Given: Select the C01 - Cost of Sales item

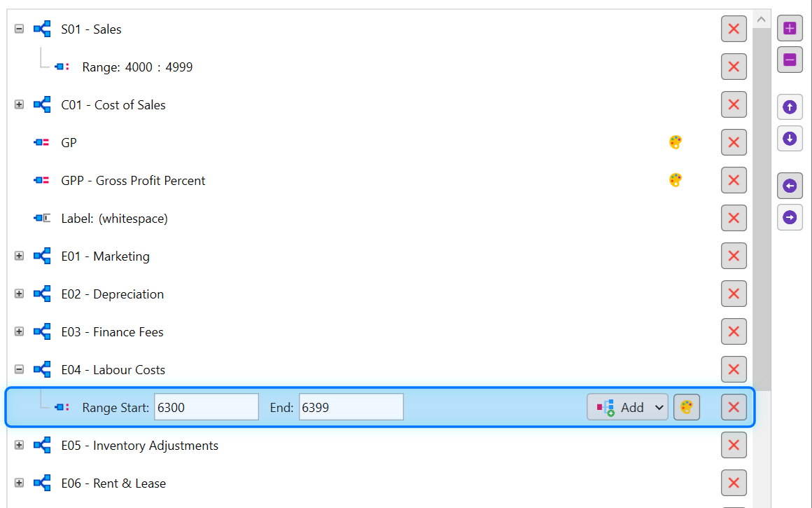Looking at the screenshot, I should click(113, 105).
